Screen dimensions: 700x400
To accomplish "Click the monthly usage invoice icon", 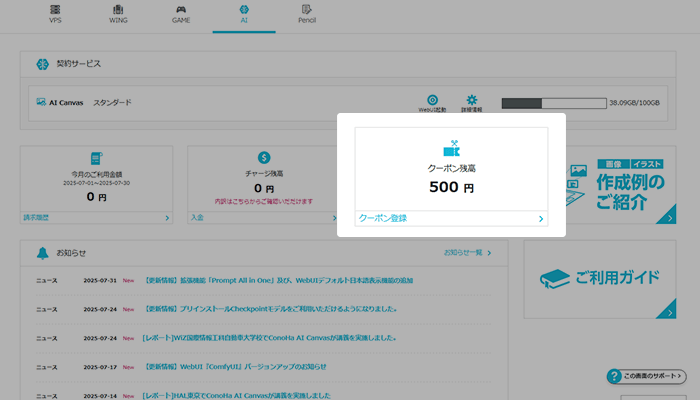I will click(x=96, y=158).
